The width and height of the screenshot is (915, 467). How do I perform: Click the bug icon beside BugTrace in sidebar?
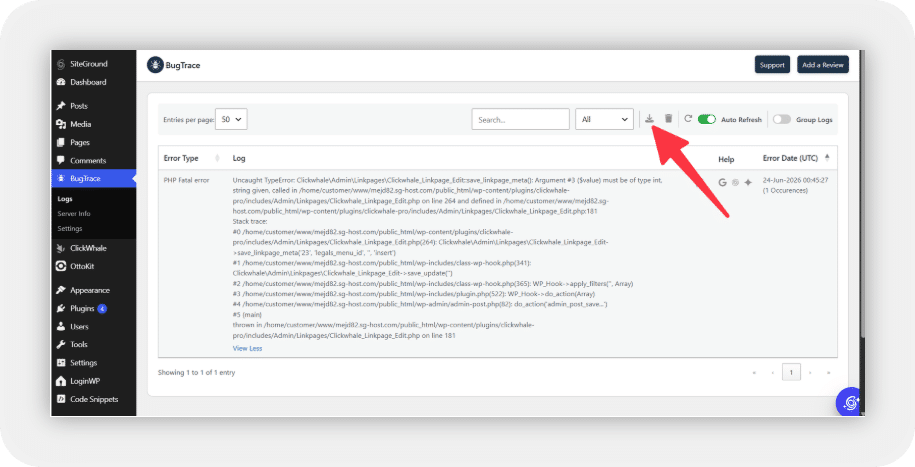pos(61,179)
